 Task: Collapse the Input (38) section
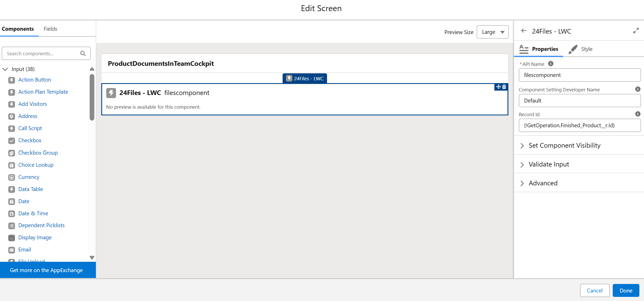[5, 69]
